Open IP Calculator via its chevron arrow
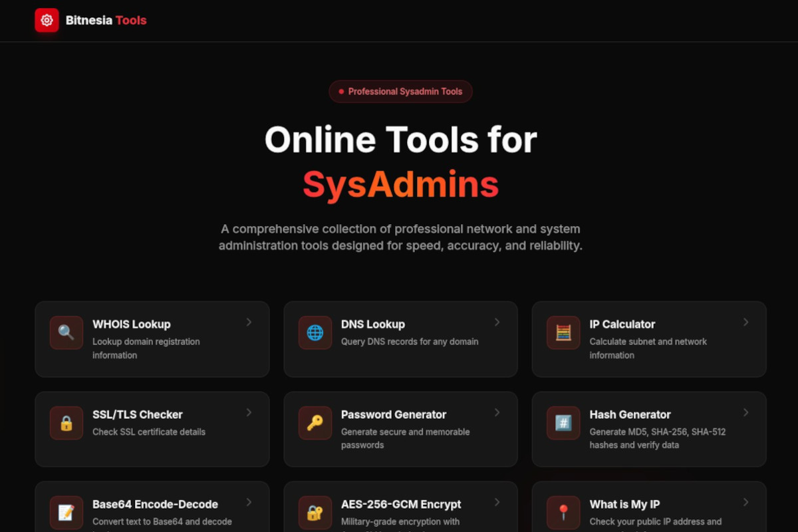 (746, 323)
